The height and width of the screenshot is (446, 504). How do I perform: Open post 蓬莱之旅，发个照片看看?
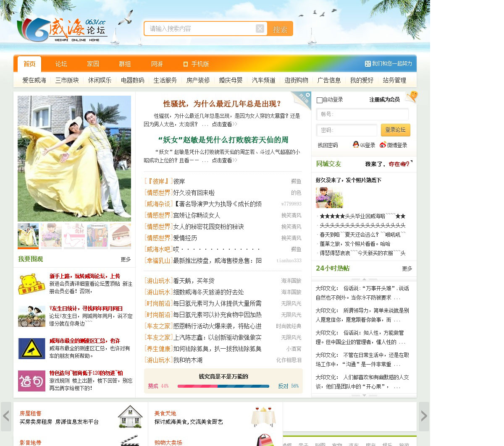coord(355,244)
